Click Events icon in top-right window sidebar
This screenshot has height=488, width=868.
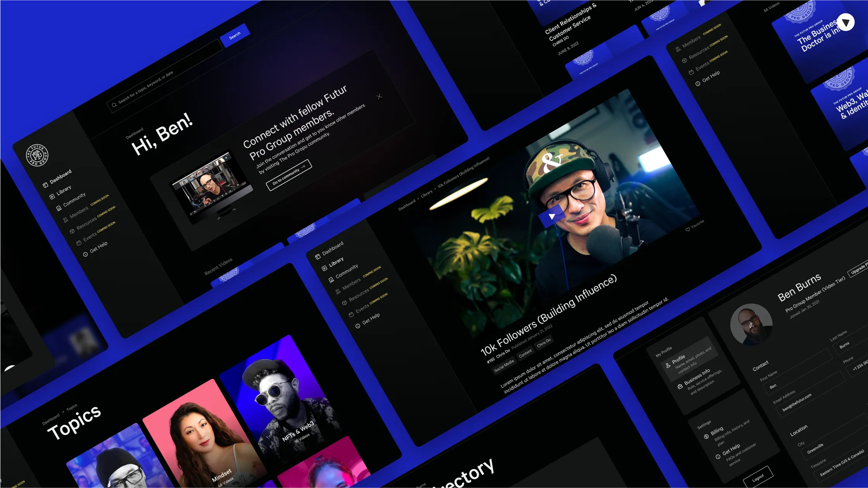pyautogui.click(x=691, y=72)
